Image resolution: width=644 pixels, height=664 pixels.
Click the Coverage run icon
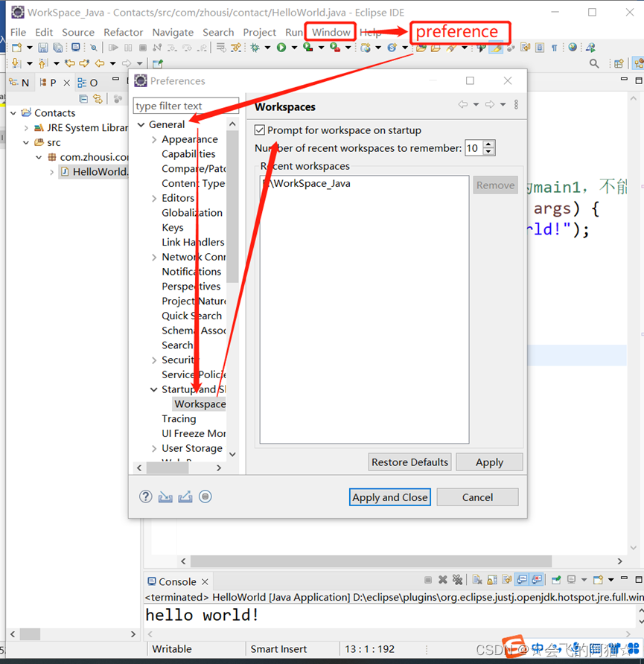(308, 48)
